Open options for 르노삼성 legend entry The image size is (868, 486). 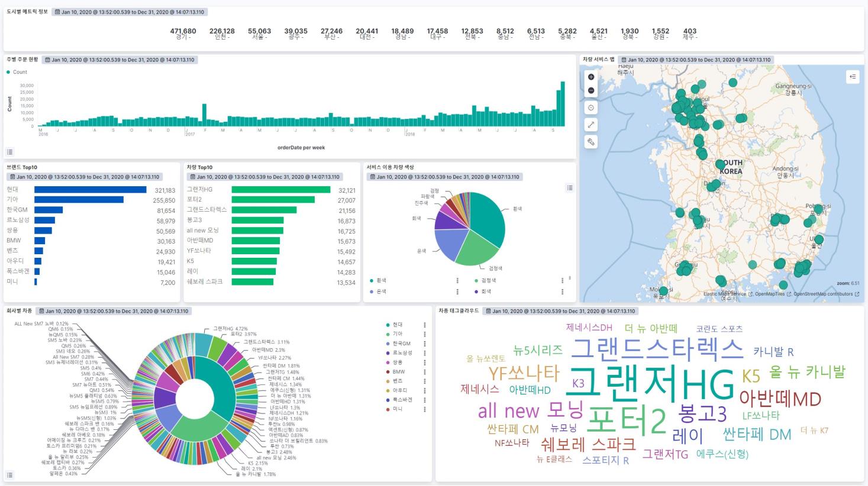pos(424,353)
